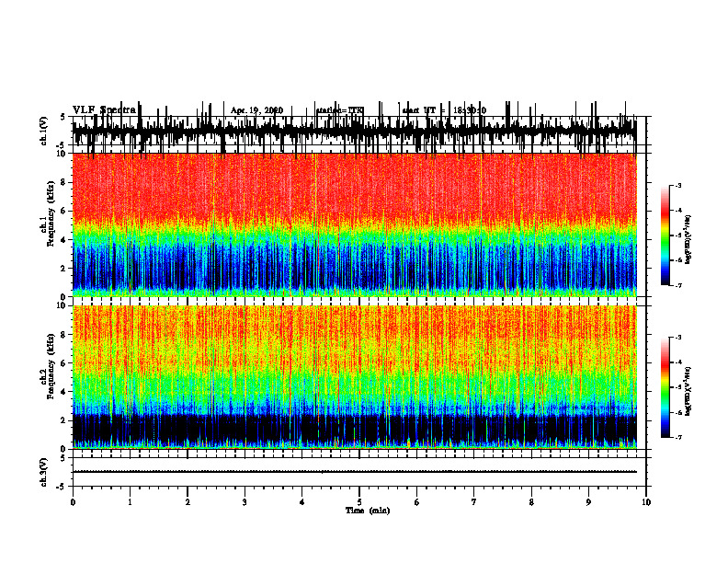Click the ch.2 frequency tick label "2"
The image size is (728, 563).
64,420
